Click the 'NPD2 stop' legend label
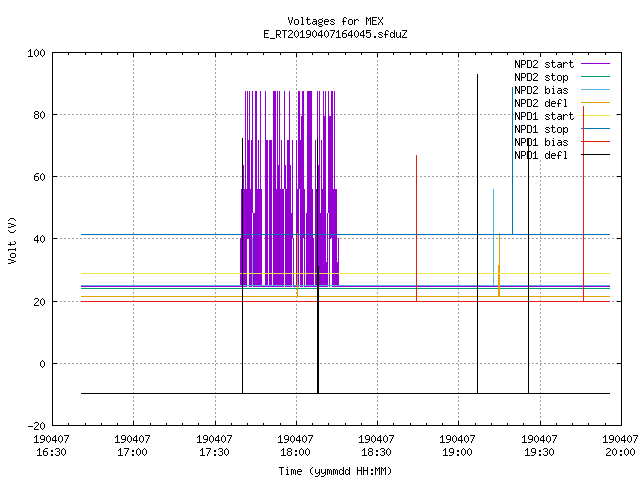 (541, 77)
